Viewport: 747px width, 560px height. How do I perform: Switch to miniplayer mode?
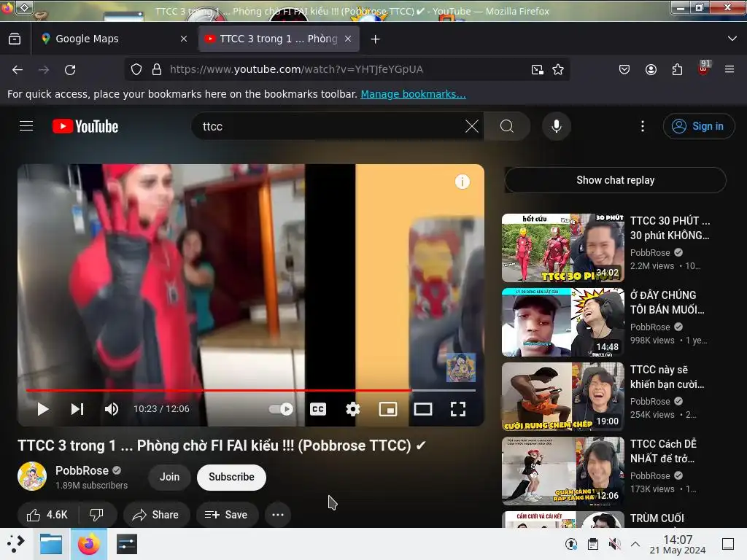(x=388, y=409)
